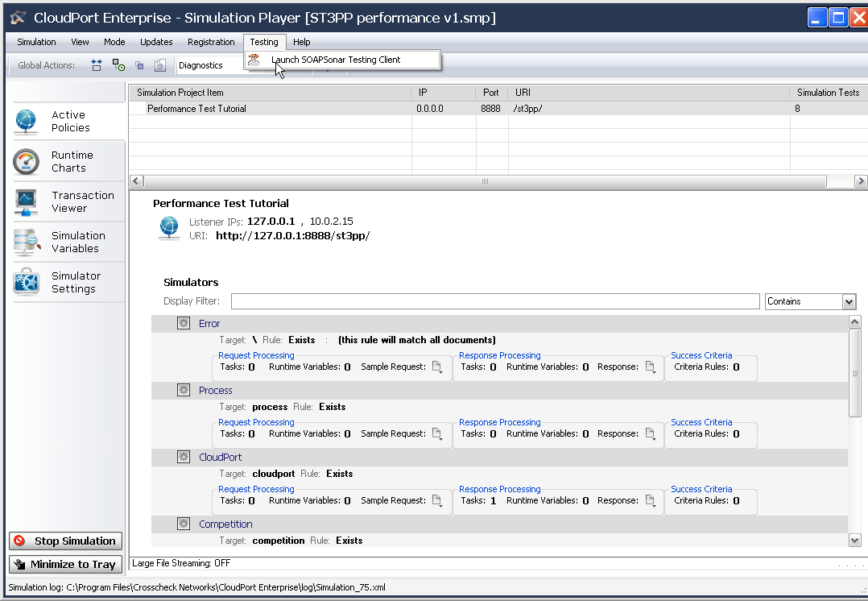Open Response Processing for CloudPort simulator
This screenshot has height=601, width=868.
(500, 489)
